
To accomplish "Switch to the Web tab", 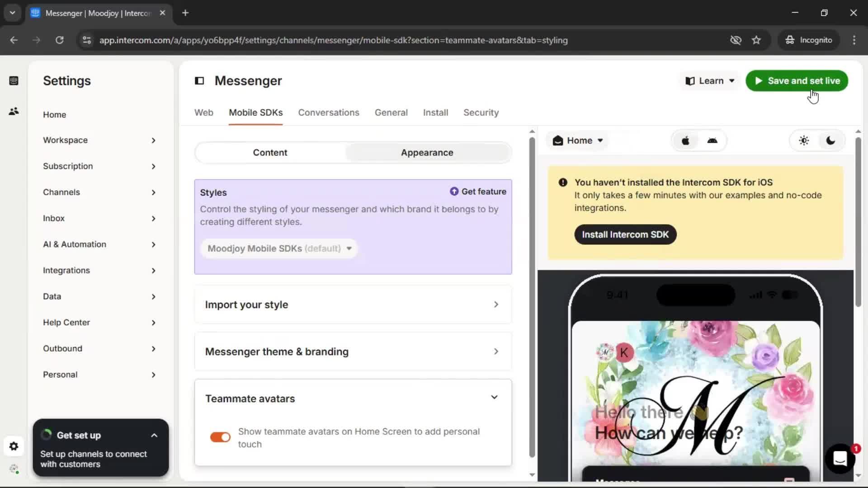I will pos(204,113).
